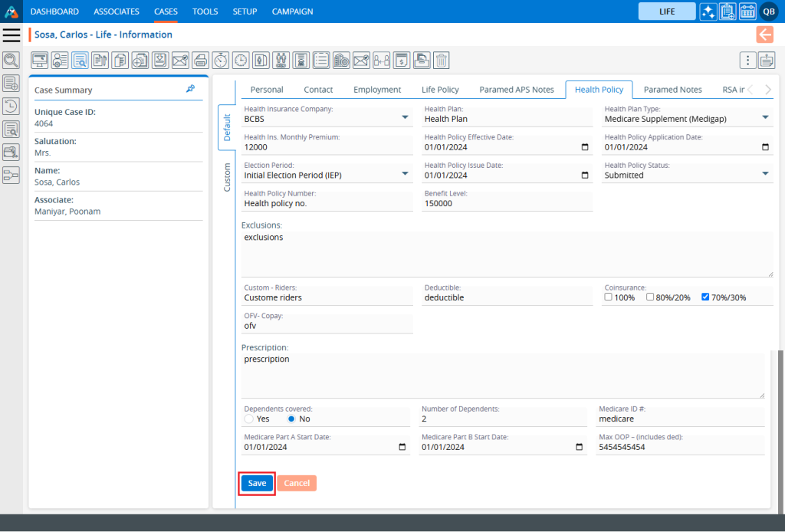Expand the Health Policy Status dropdown
This screenshot has width=785, height=532.
click(765, 175)
